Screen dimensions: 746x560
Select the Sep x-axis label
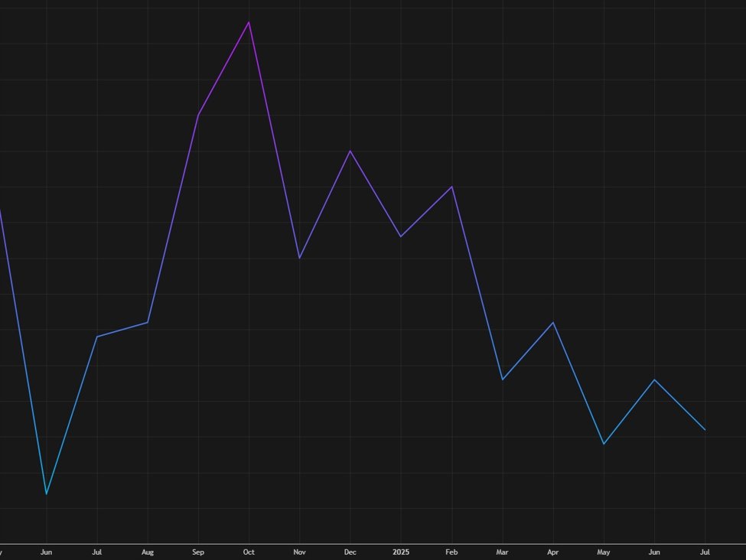point(198,552)
